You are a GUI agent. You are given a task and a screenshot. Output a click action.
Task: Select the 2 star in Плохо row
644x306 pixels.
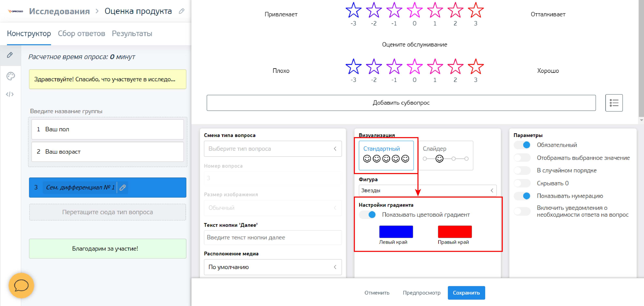[x=455, y=67]
